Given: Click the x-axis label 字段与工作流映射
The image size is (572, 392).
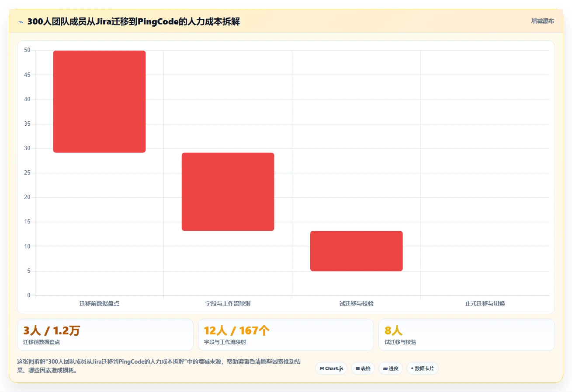Looking at the screenshot, I should click(x=228, y=303).
